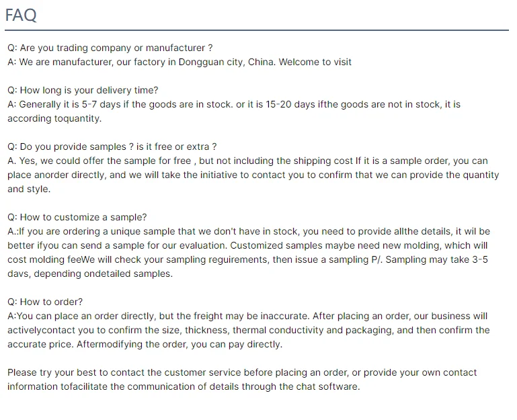Image resolution: width=517 pixels, height=420 pixels.
Task: Click the trading company or manufacturer question
Action: click(x=110, y=48)
